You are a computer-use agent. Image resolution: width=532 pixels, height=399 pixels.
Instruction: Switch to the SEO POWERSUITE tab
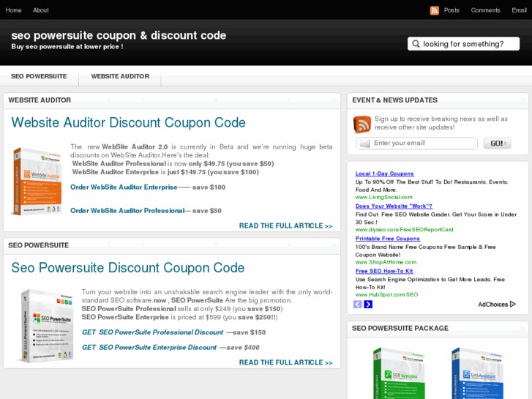coord(39,76)
